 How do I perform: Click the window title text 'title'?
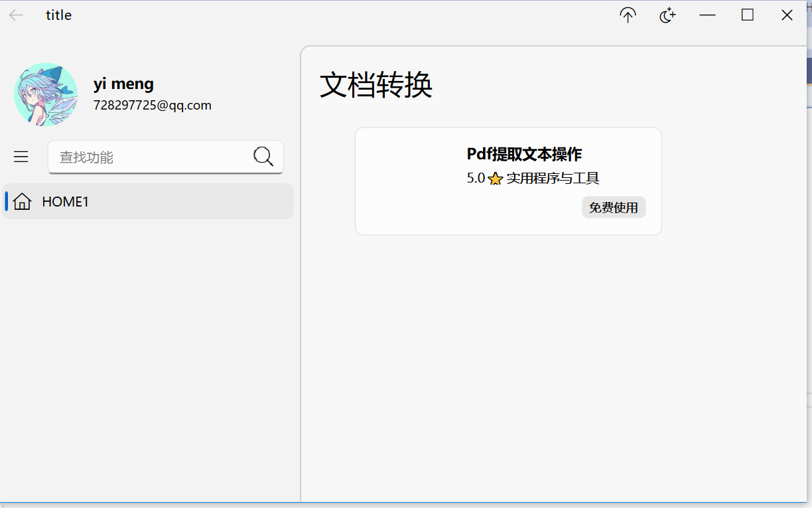click(x=58, y=15)
